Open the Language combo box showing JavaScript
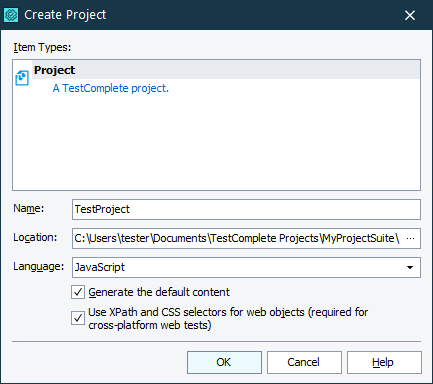The height and width of the screenshot is (384, 433). [x=246, y=267]
